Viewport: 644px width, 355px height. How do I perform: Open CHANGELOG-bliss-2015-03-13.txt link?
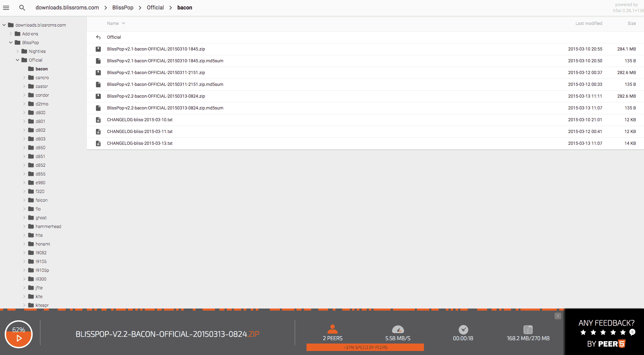tap(140, 143)
